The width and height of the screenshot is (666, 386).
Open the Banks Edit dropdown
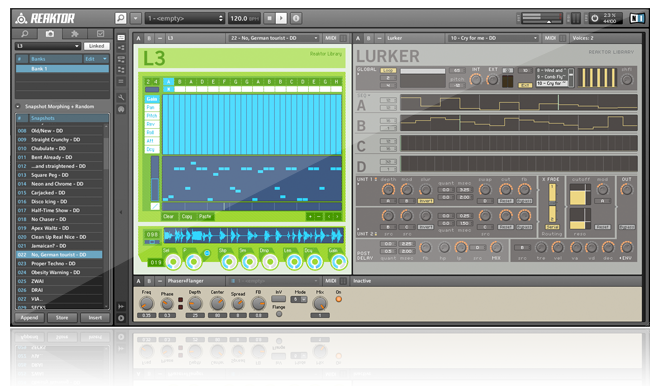tap(96, 59)
